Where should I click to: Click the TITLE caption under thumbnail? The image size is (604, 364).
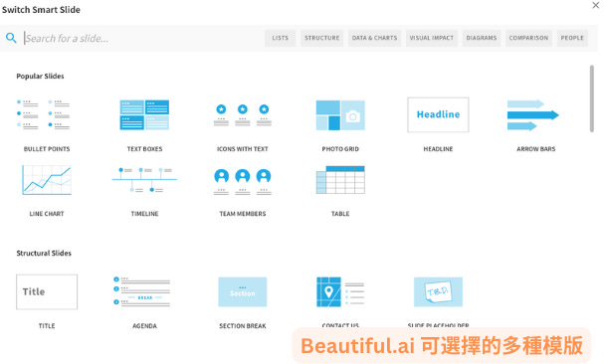pyautogui.click(x=47, y=326)
